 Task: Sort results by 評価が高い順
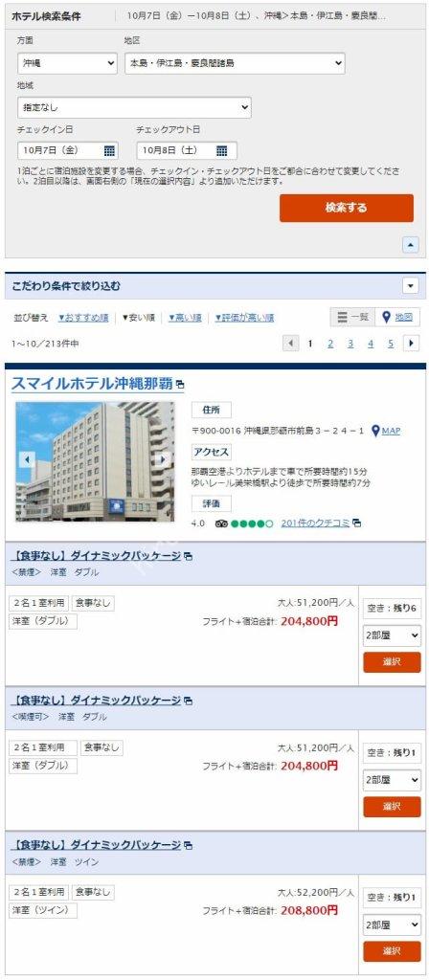[244, 318]
